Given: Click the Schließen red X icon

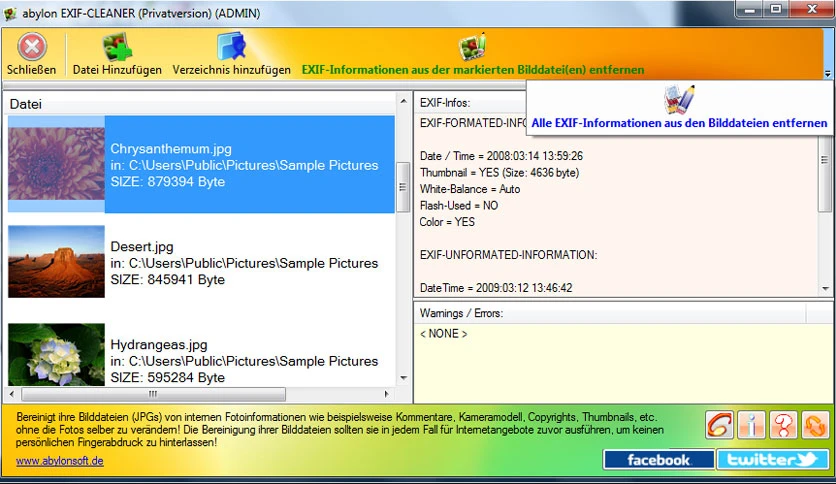Looking at the screenshot, I should coord(32,46).
